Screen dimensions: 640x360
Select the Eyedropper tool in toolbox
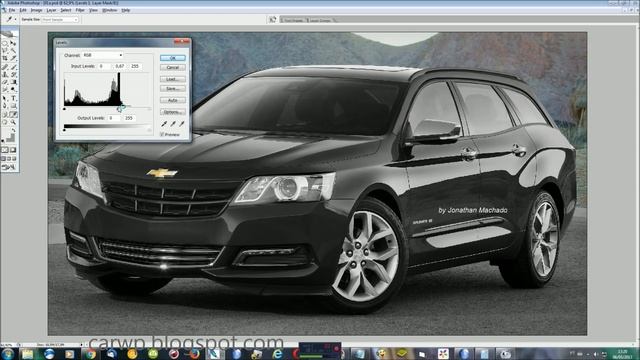point(13,114)
